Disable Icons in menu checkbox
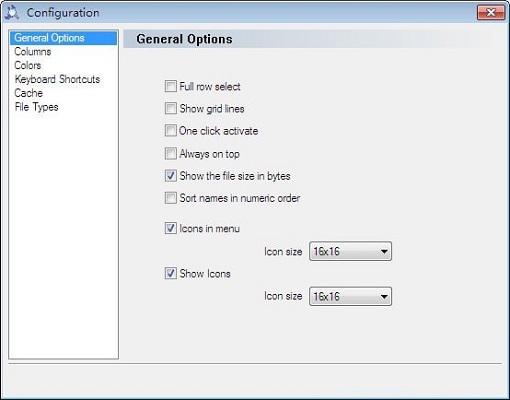Image resolution: width=510 pixels, height=400 pixels. pyautogui.click(x=171, y=228)
